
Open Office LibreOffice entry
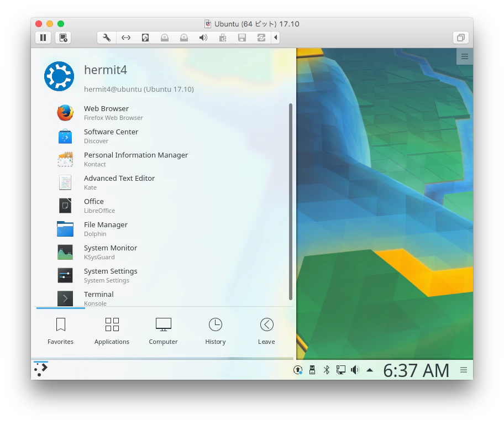pyautogui.click(x=164, y=206)
